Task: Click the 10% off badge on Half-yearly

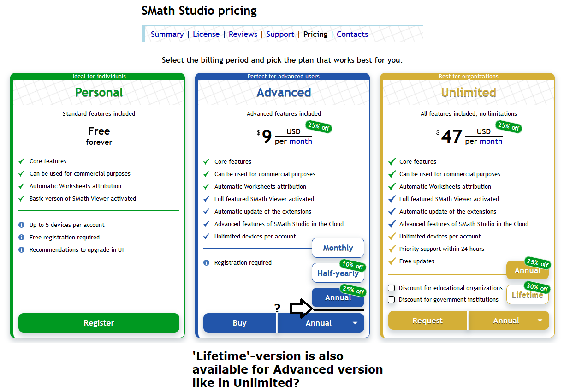Action: [353, 265]
